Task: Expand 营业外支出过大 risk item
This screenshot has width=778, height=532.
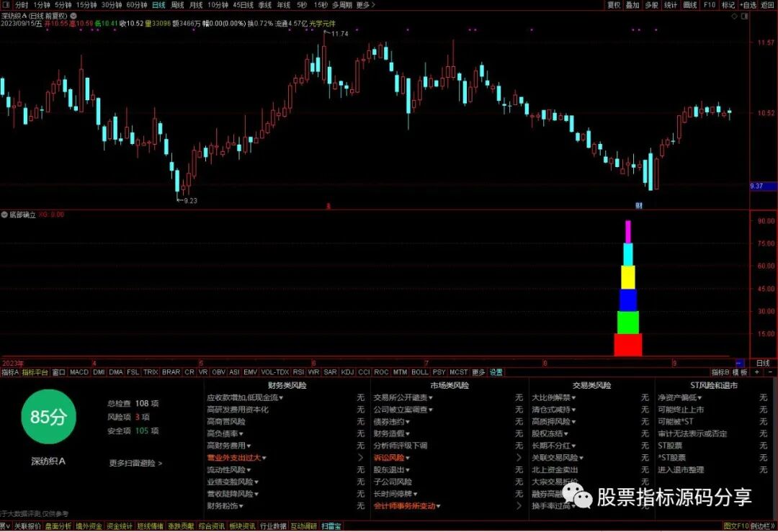Action: 237,458
